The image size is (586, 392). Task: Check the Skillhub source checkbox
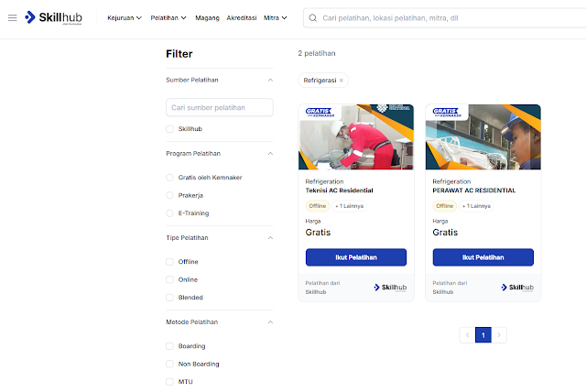(169, 129)
